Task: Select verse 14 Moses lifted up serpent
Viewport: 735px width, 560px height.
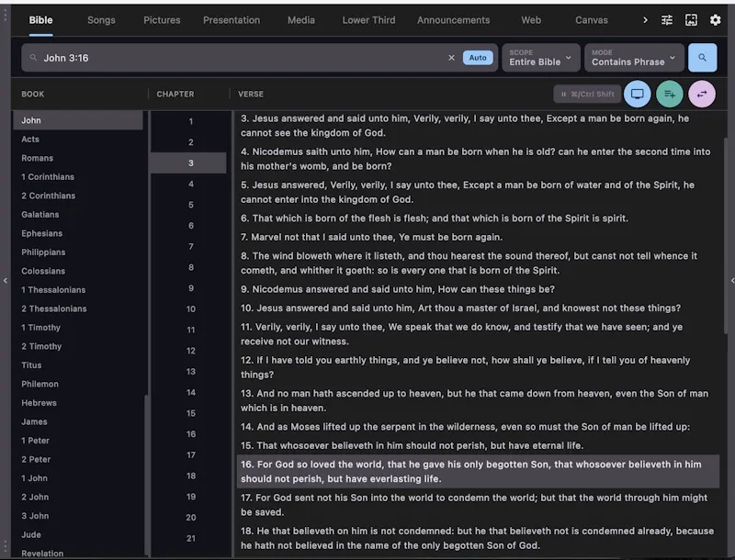Action: point(478,427)
